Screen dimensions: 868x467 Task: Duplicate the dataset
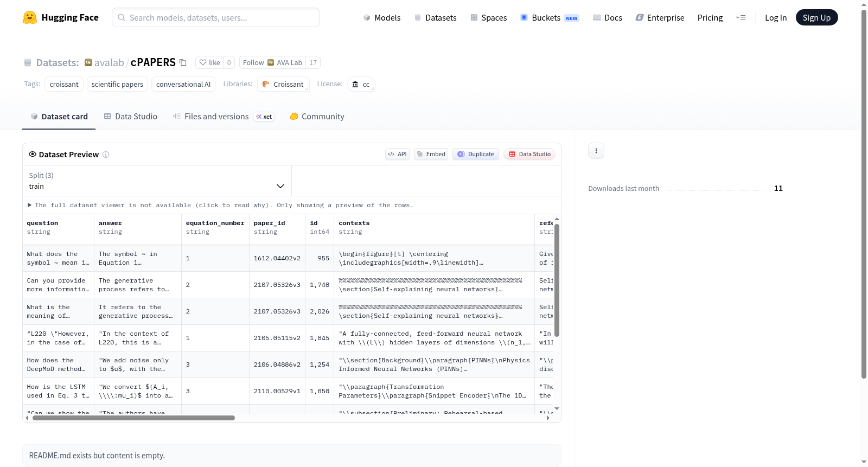476,154
